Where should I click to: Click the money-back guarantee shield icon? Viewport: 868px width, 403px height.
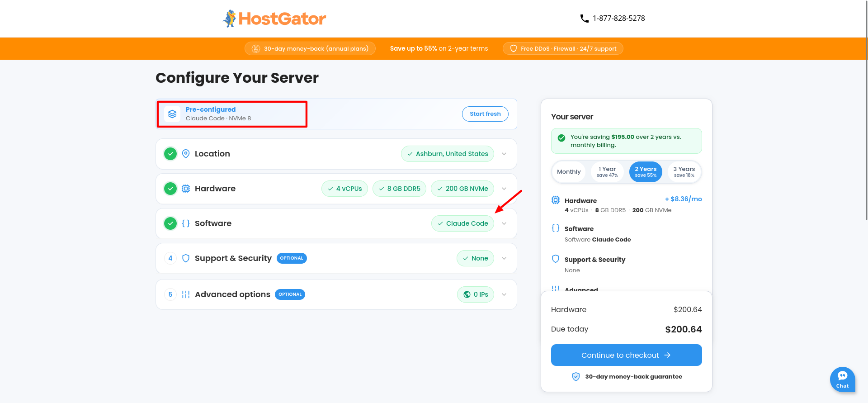(576, 377)
